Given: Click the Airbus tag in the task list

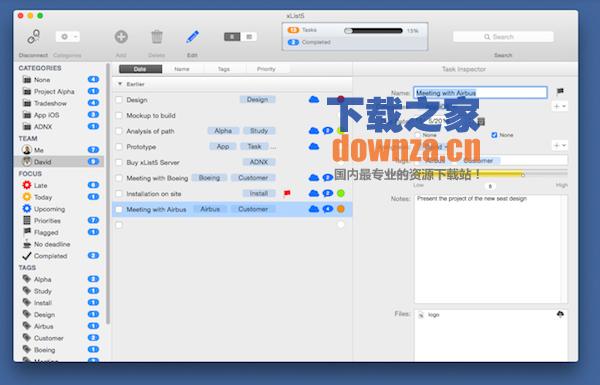Looking at the screenshot, I should coord(210,209).
